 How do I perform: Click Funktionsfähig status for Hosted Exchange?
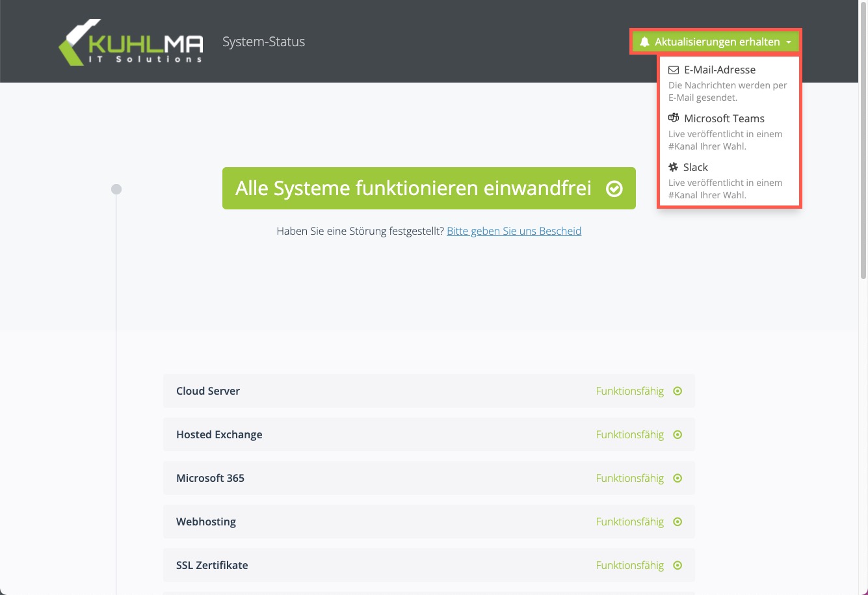629,434
